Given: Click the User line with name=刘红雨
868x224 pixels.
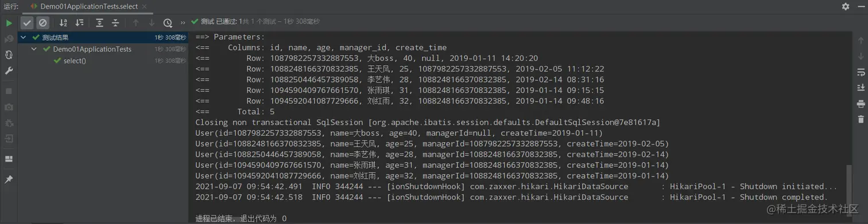Looking at the screenshot, I should (x=432, y=175).
